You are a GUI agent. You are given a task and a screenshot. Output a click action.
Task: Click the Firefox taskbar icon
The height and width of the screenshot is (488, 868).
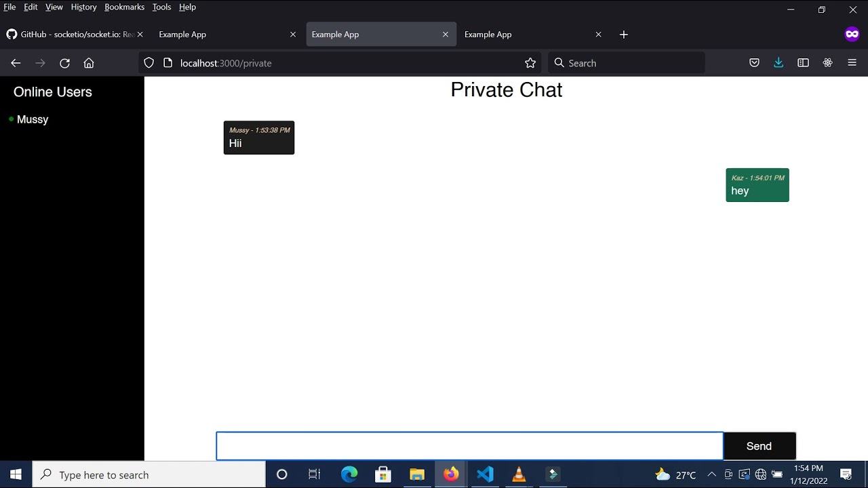(451, 474)
